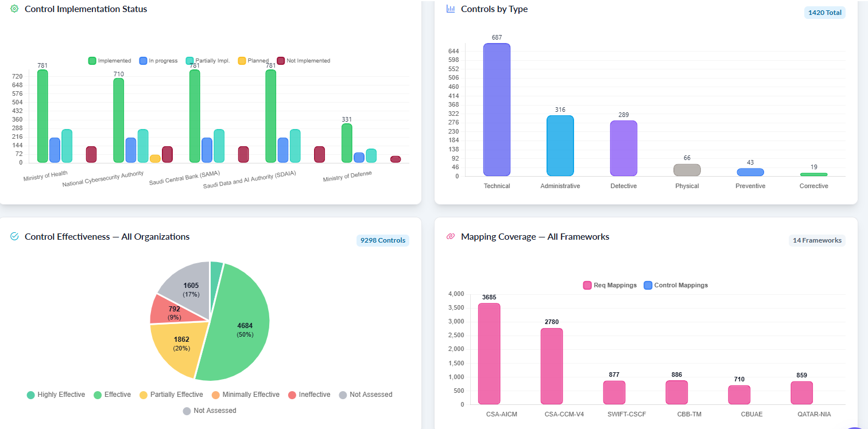
Task: Toggle the Minimally Effective legend entry
Action: (x=246, y=395)
